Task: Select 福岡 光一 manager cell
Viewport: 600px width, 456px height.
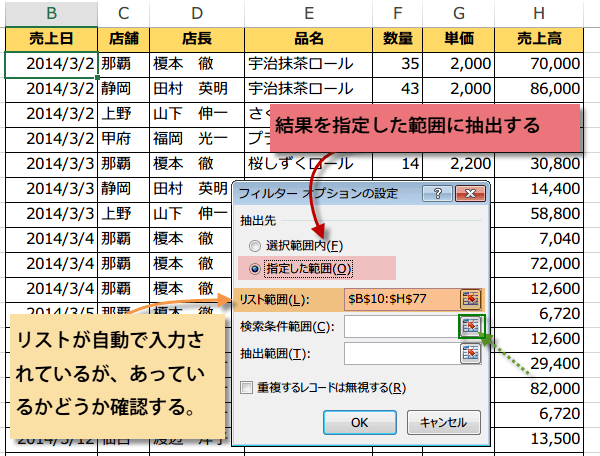Action: pos(197,139)
